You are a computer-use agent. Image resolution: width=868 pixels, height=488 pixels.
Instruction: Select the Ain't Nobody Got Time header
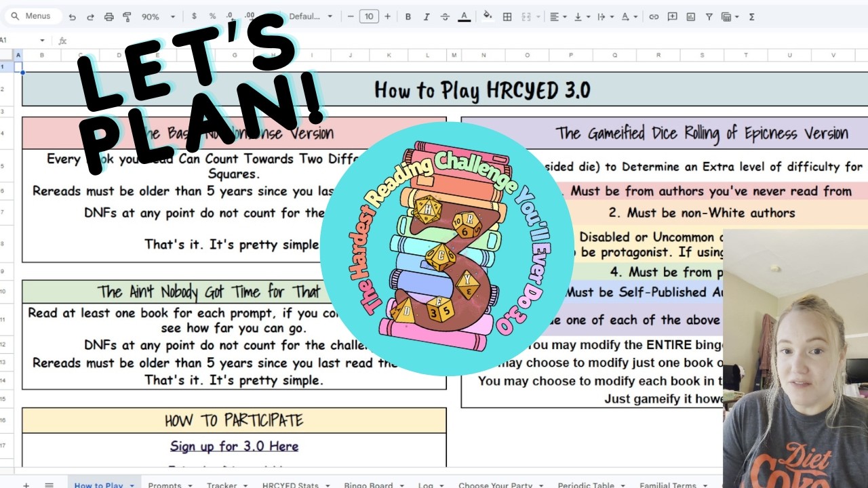[234, 292]
